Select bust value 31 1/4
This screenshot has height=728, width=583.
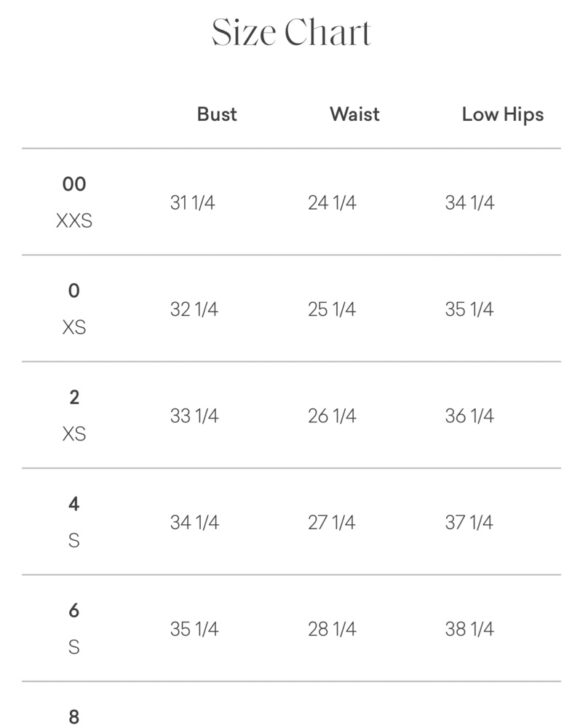pyautogui.click(x=193, y=202)
